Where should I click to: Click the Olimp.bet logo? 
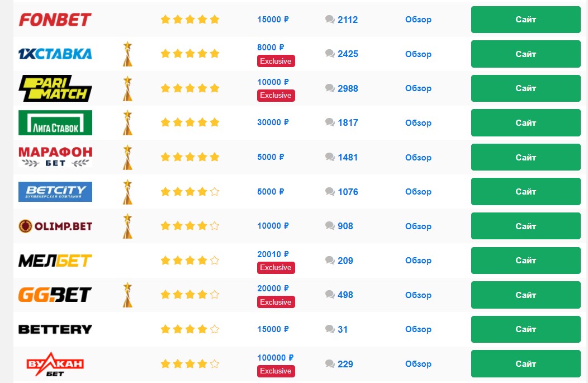[x=55, y=226]
